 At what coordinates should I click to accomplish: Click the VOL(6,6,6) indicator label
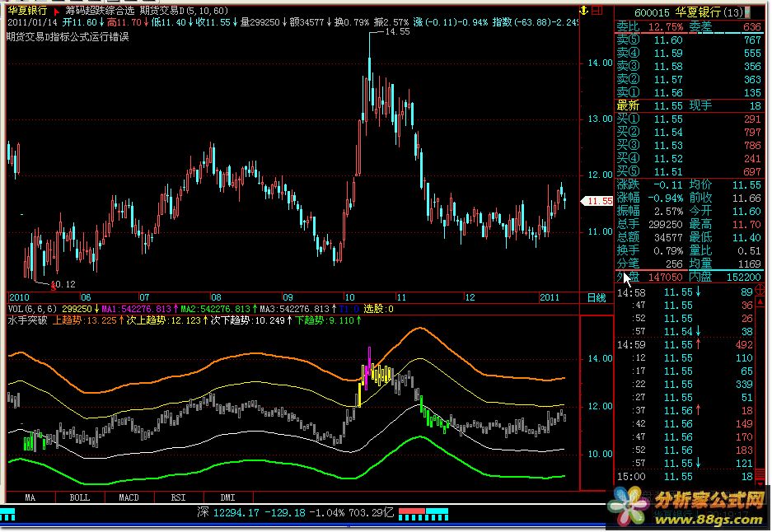34,309
